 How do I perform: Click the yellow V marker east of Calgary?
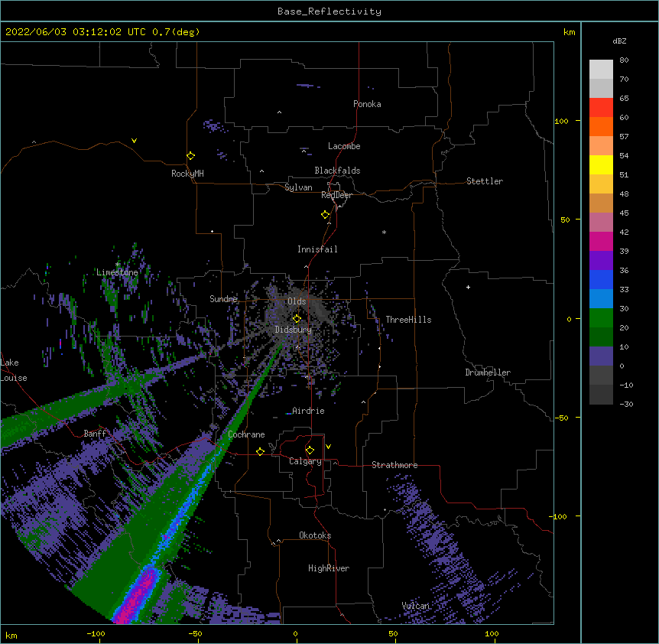click(x=328, y=447)
